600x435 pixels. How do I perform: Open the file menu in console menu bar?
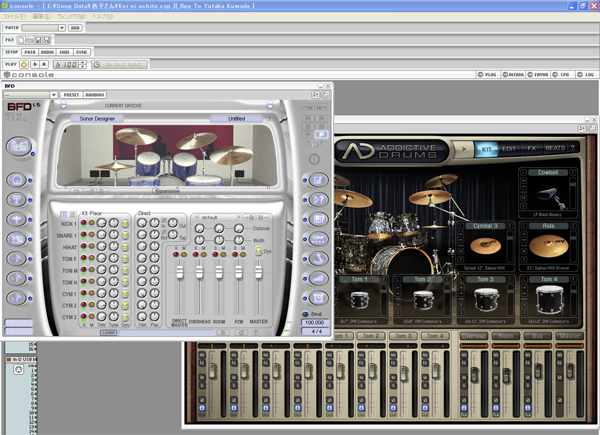(x=14, y=16)
